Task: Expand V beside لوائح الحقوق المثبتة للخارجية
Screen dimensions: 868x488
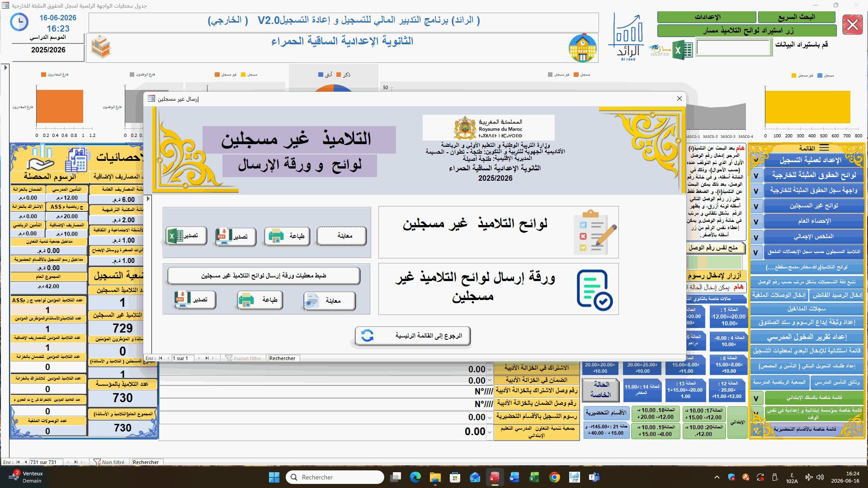Action: pyautogui.click(x=756, y=176)
